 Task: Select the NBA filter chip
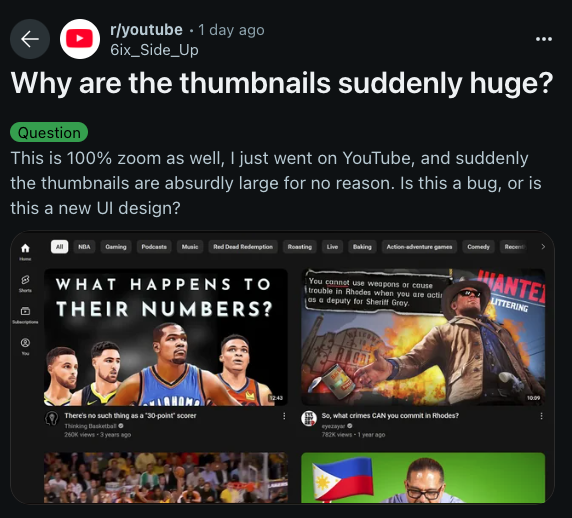tap(84, 247)
